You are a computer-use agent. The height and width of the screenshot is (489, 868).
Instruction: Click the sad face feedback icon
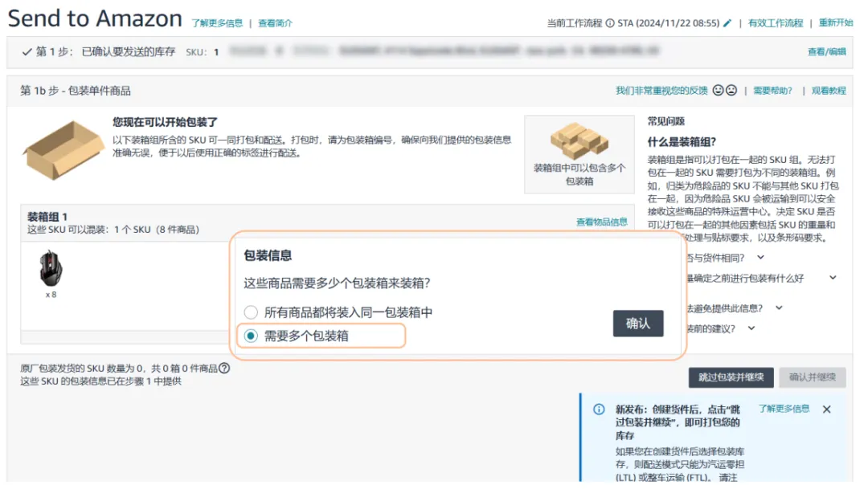(x=731, y=90)
